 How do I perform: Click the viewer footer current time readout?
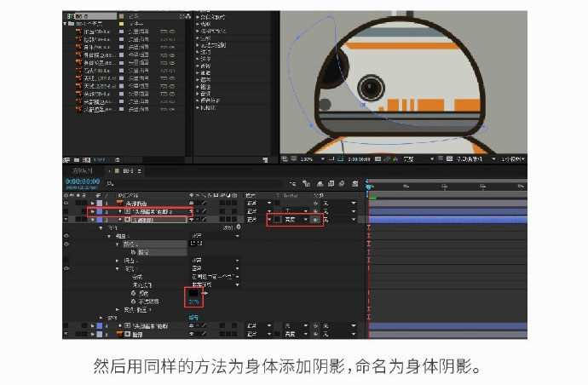[x=359, y=159]
